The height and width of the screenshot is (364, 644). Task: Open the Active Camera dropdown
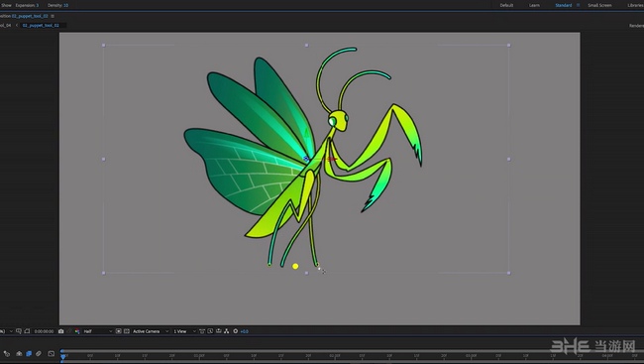click(x=150, y=331)
